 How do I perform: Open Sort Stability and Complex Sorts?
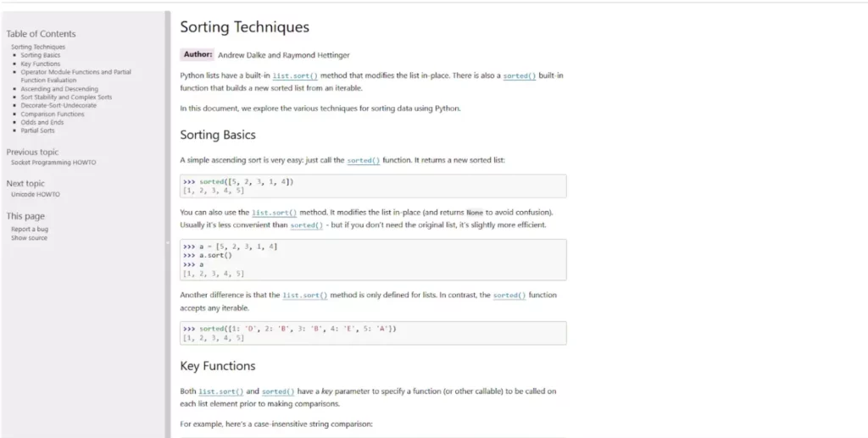click(66, 97)
